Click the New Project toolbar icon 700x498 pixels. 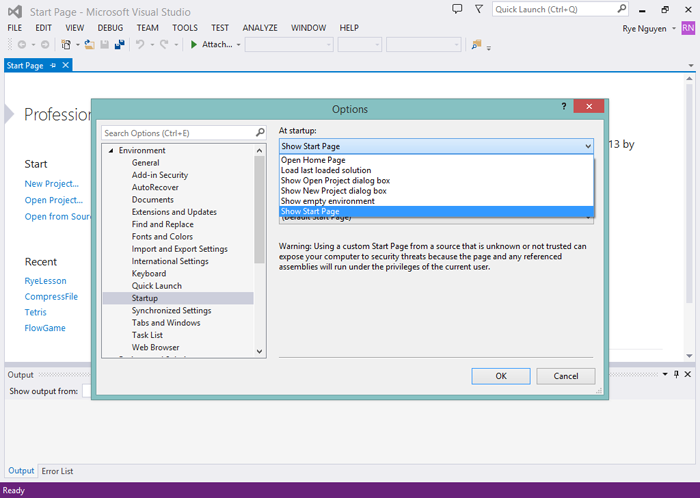(66, 45)
